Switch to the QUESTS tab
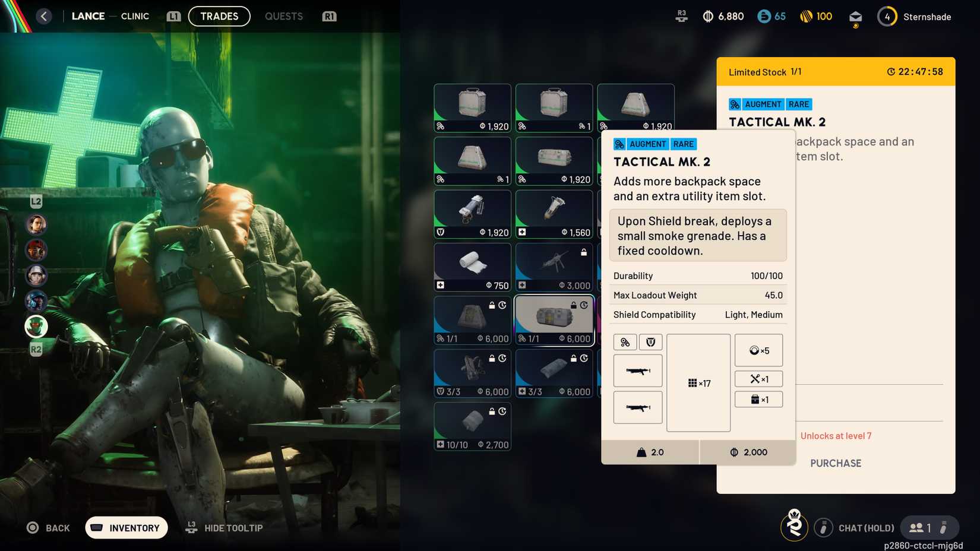 [x=283, y=16]
